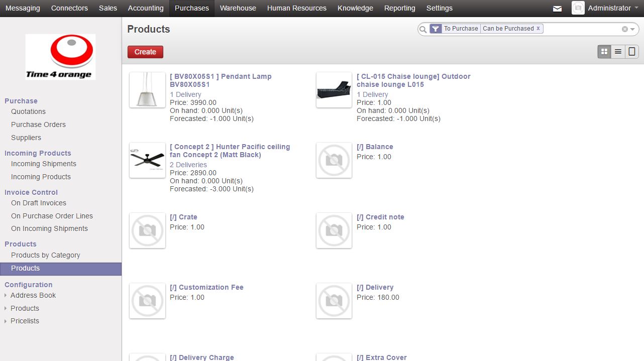Switch to kanban view
Image resolution: width=644 pixels, height=361 pixels.
(604, 51)
